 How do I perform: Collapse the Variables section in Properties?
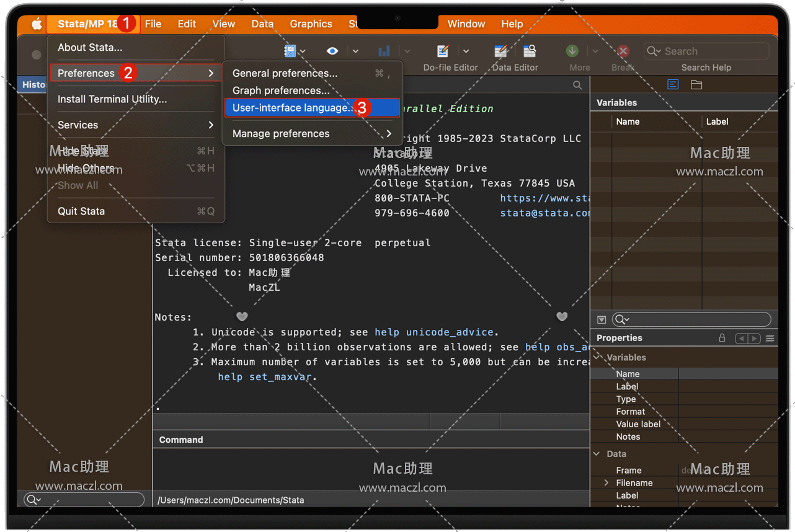598,357
